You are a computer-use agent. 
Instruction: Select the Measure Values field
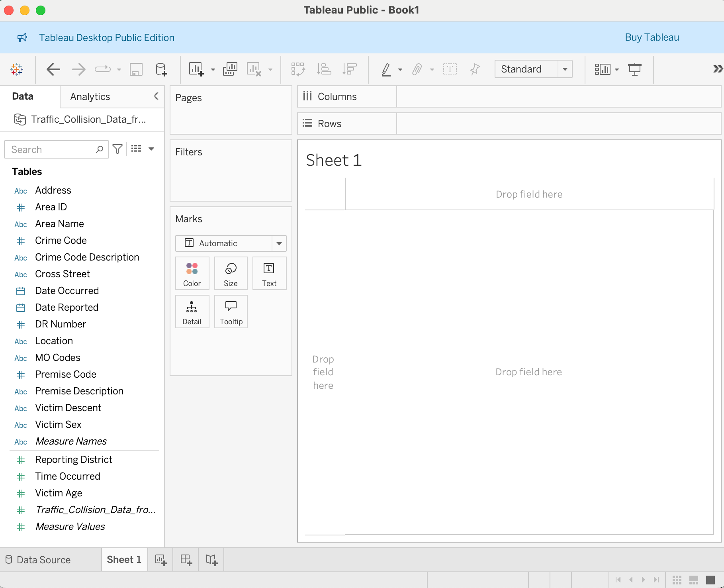pos(70,527)
